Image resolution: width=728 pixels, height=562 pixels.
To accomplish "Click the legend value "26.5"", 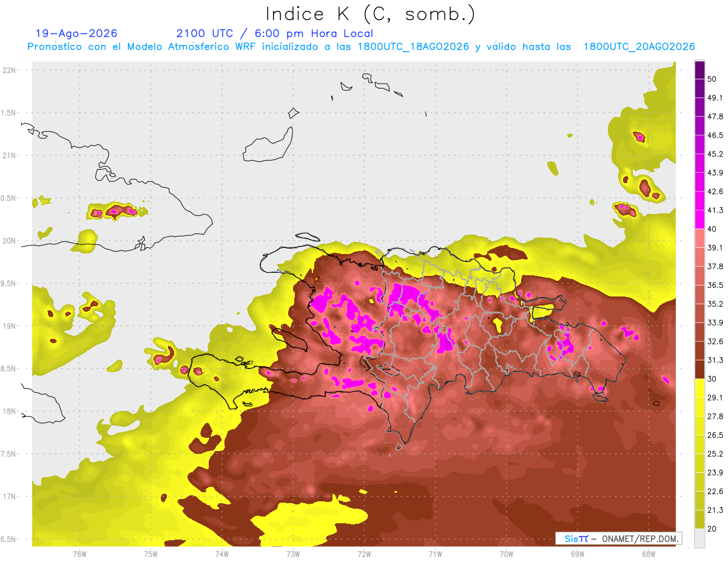I will (715, 435).
